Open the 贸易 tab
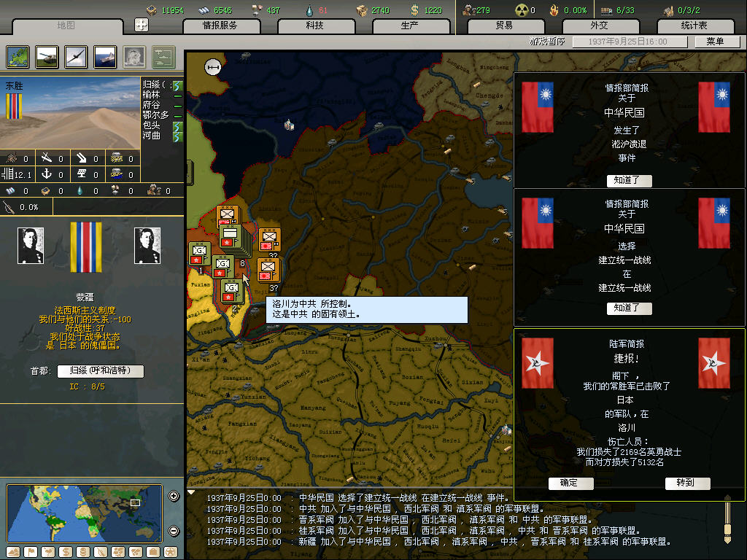 click(506, 26)
